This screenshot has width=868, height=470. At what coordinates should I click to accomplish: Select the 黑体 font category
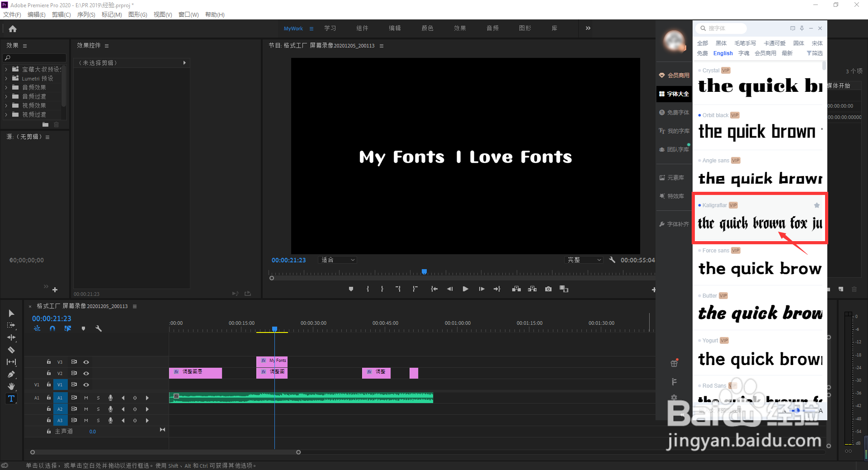tap(721, 43)
